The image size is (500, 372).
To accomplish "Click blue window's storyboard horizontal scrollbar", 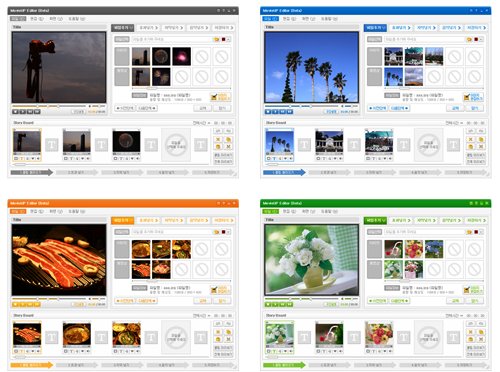I will click(363, 164).
